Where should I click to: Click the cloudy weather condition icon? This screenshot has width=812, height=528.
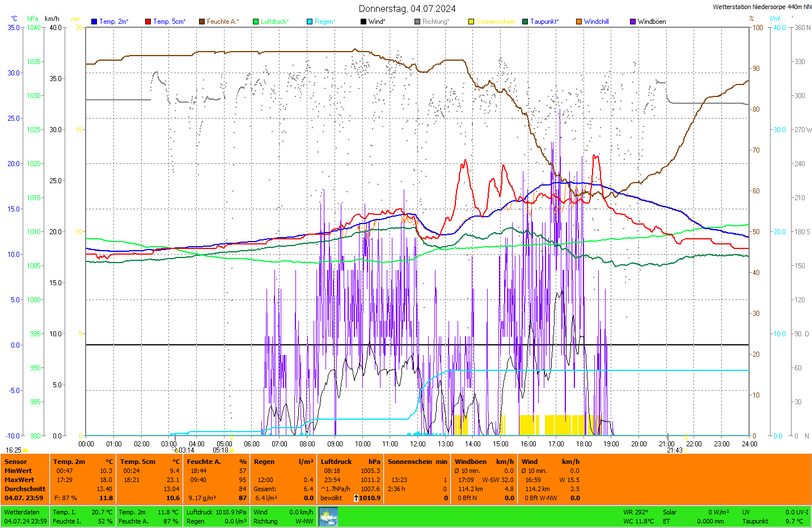click(328, 517)
